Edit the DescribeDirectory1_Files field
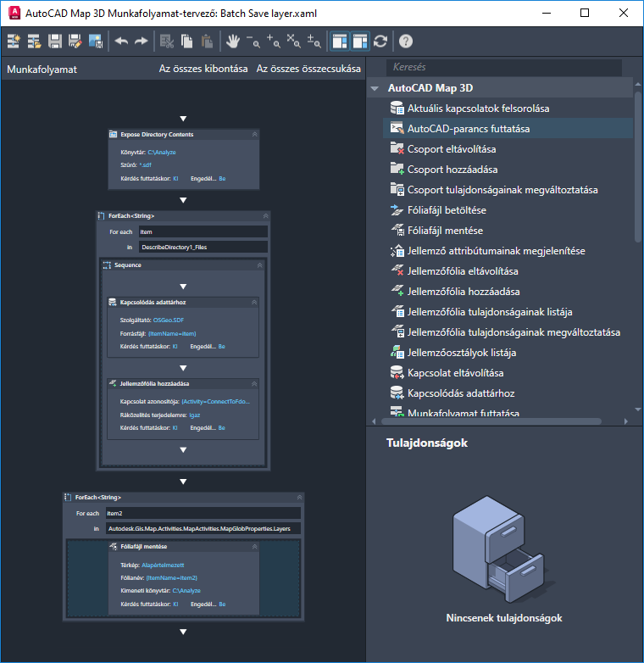 point(203,247)
